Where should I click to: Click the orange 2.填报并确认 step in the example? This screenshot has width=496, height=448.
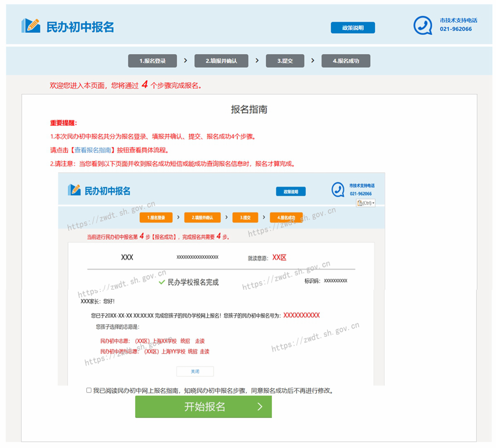click(202, 217)
